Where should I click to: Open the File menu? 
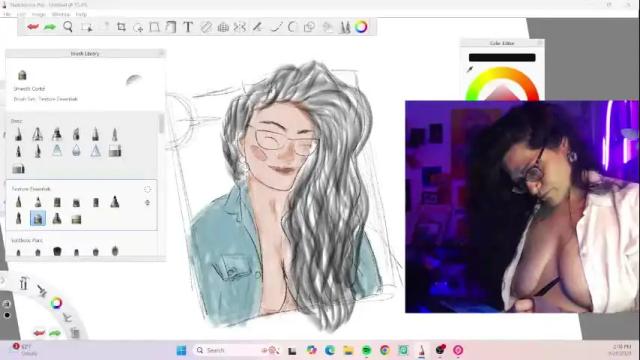coord(7,14)
